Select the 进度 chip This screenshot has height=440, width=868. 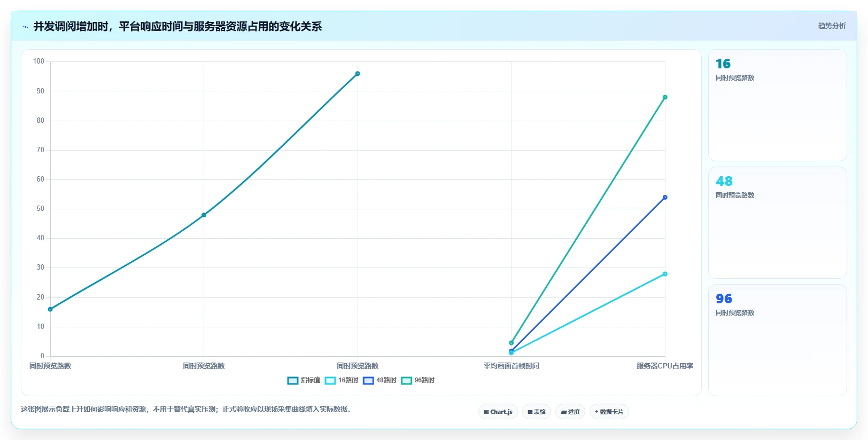(x=570, y=412)
